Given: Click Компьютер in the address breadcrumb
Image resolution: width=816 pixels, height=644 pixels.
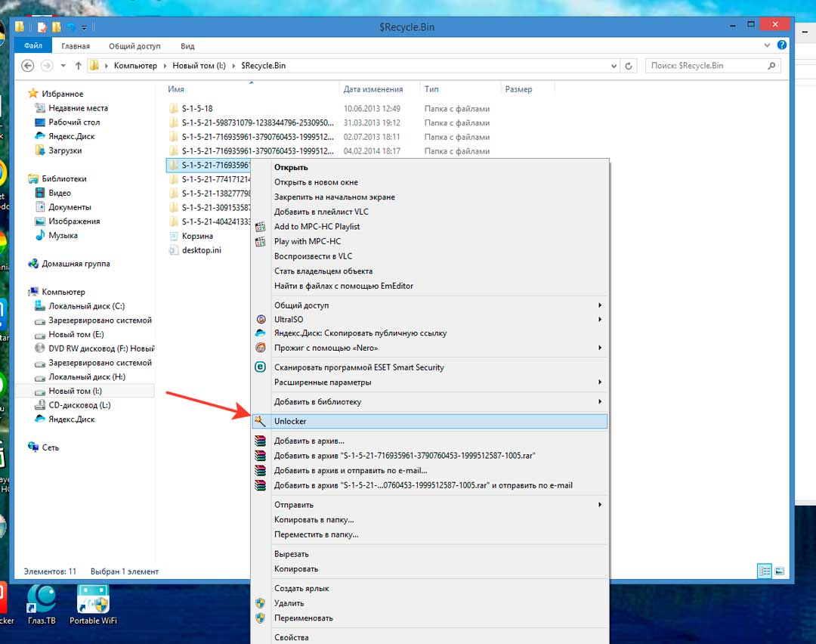Looking at the screenshot, I should 135,66.
